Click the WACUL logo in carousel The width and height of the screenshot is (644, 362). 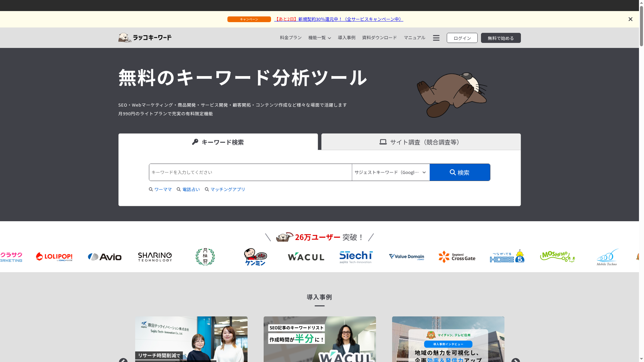306,257
